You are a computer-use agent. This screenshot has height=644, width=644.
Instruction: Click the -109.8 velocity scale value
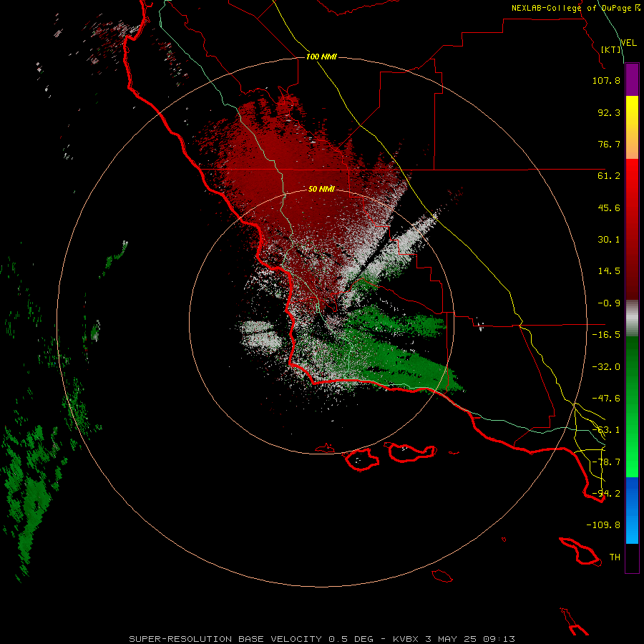tap(603, 525)
